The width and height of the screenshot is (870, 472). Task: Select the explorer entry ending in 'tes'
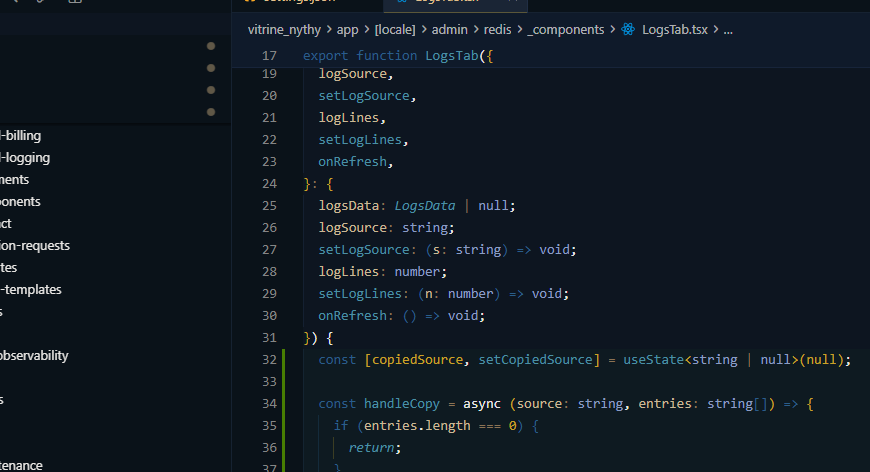(9, 267)
